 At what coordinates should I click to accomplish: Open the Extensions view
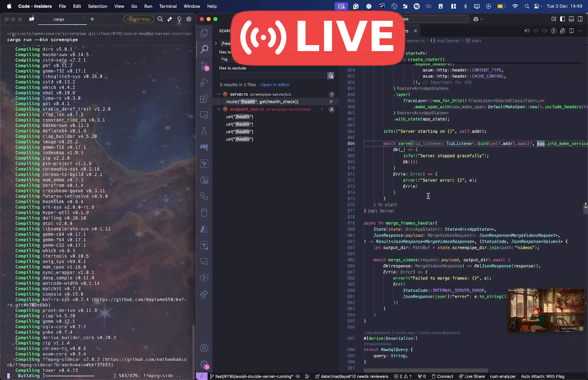(x=204, y=98)
